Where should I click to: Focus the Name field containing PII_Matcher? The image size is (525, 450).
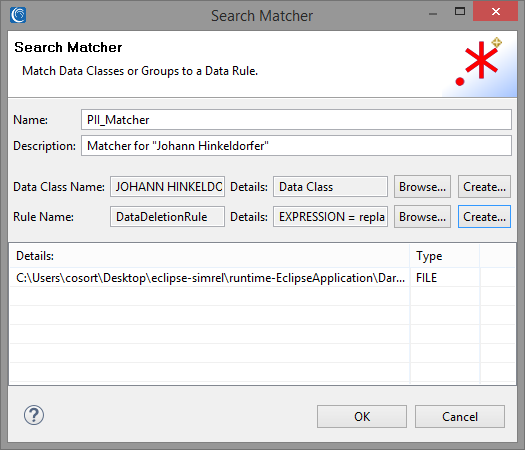pos(296,120)
